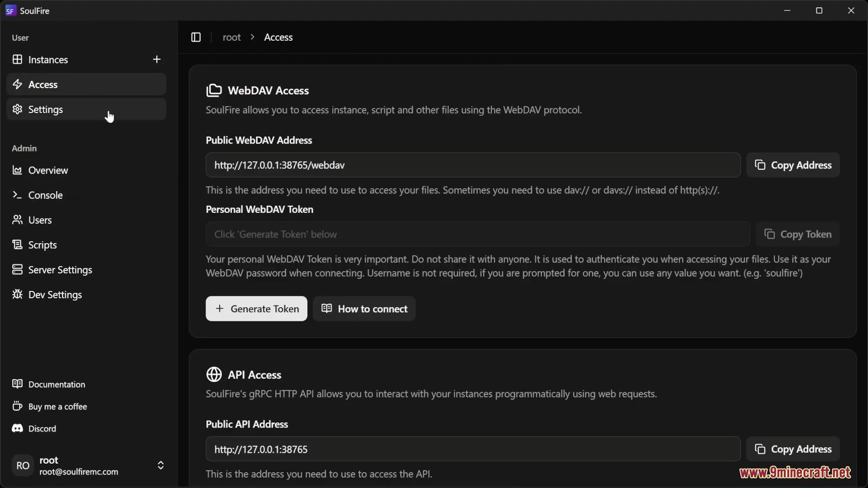Click the Personal WebDAV Token field

478,234
